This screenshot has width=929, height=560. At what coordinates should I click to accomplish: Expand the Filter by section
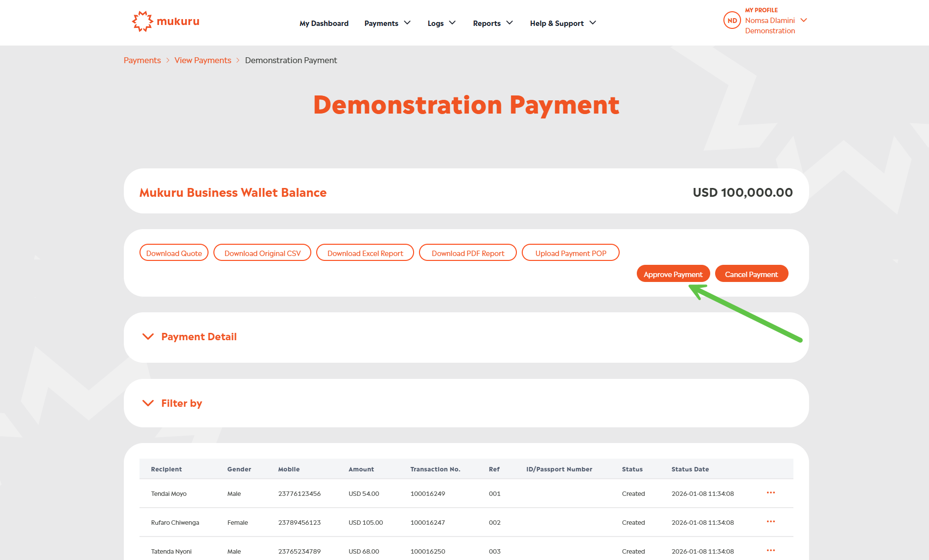pos(148,403)
